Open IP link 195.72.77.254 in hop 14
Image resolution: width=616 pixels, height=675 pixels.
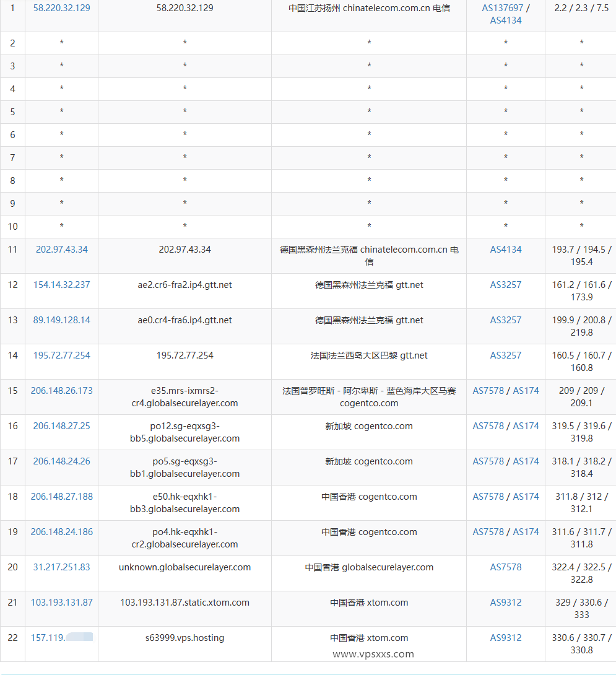(x=61, y=355)
